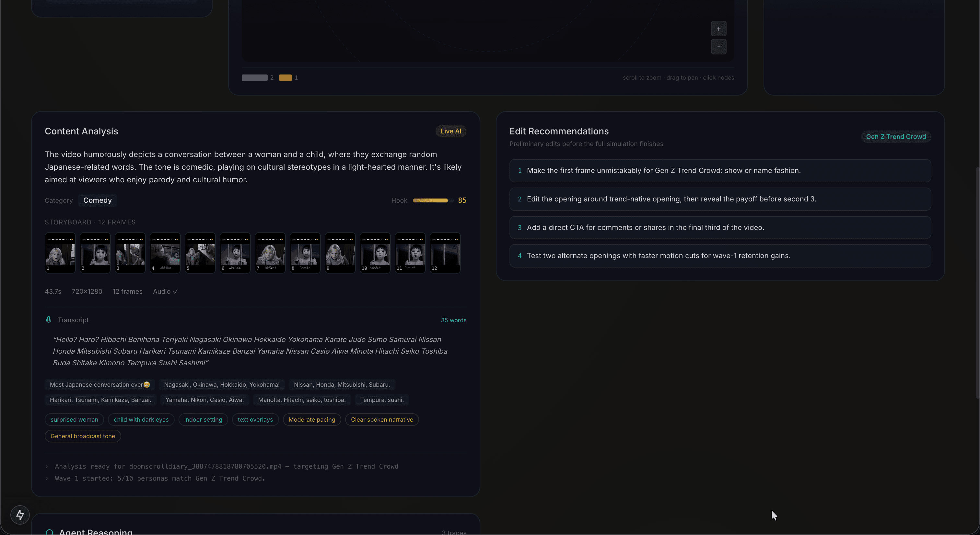The image size is (980, 535).
Task: Click the 'Clear spoken narrative' tag
Action: [381, 419]
